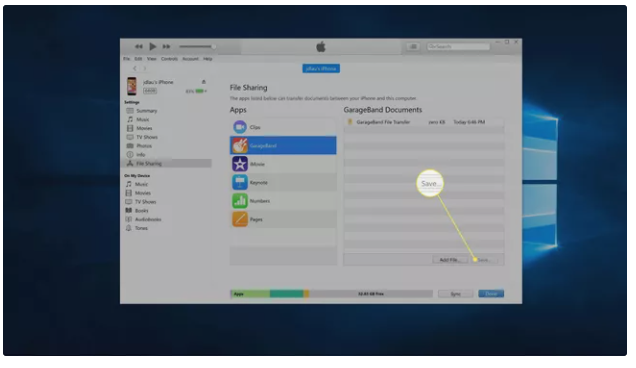This screenshot has width=636, height=368.
Task: Select the Clips app icon
Action: click(x=240, y=127)
